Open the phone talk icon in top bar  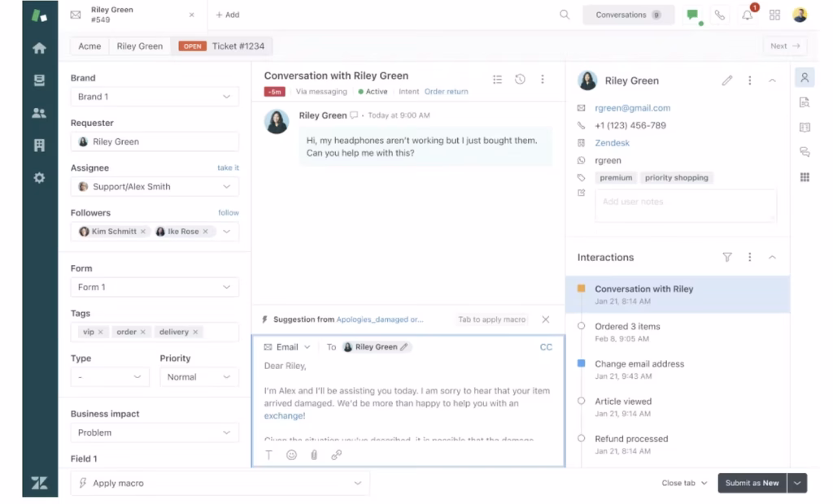[x=719, y=15]
